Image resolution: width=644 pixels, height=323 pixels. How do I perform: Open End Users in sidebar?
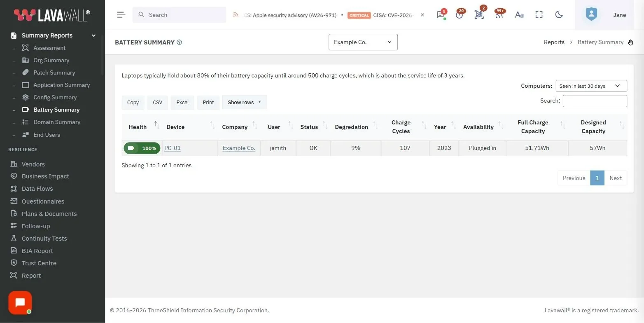point(47,135)
